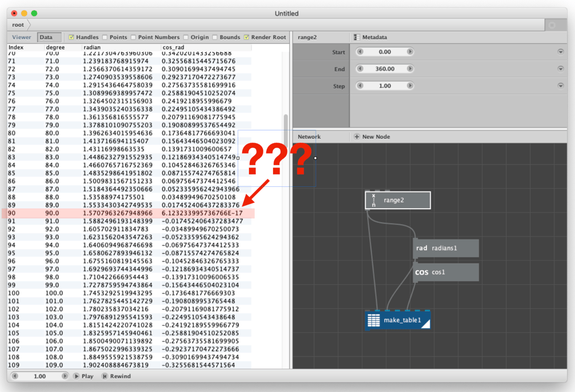Viewport: 575px width, 392px height.
Task: Enable the Bounds checkbox
Action: [215, 37]
